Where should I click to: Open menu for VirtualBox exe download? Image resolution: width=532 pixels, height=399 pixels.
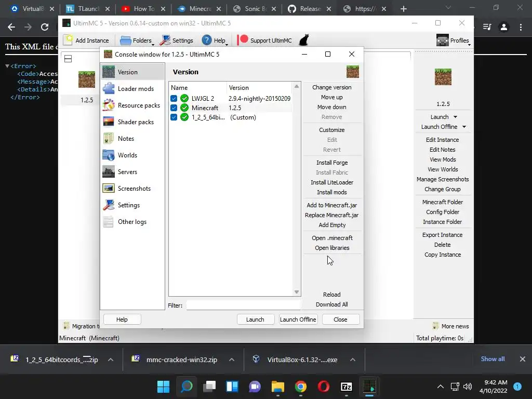(353, 360)
